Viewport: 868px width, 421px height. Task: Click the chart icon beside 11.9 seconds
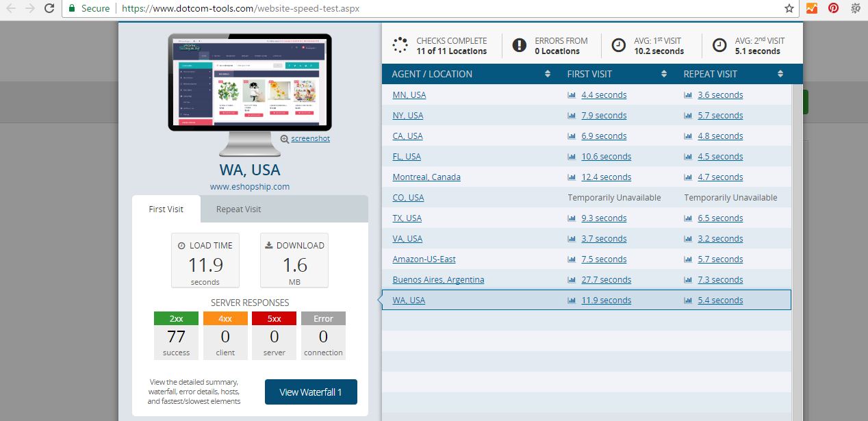click(572, 301)
